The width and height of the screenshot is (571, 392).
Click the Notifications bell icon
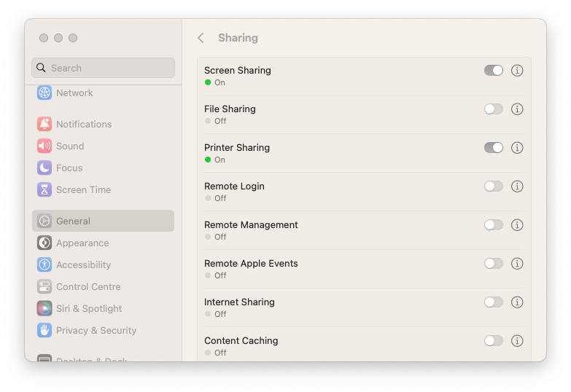tap(44, 124)
